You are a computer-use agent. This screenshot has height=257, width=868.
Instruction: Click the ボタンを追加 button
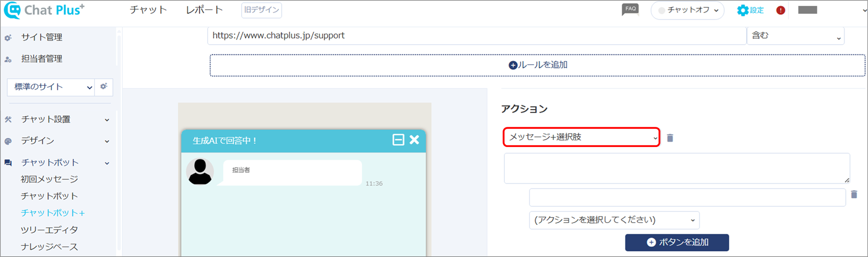677,243
